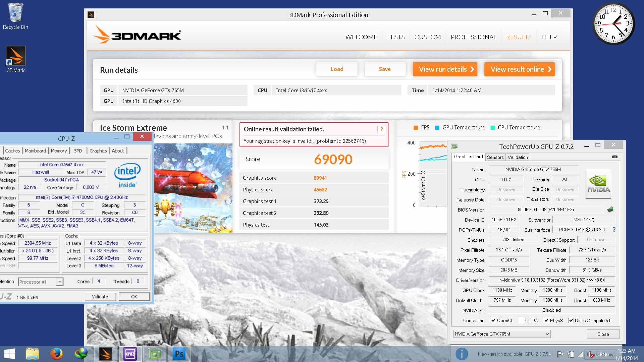Viewport: 644px width, 362px height.
Task: Open the Processor #1 selection dropdown
Action: [41, 282]
